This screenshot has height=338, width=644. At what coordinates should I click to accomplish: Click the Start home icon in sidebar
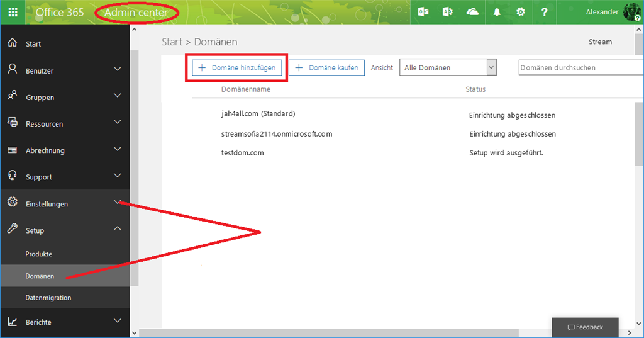(x=13, y=42)
